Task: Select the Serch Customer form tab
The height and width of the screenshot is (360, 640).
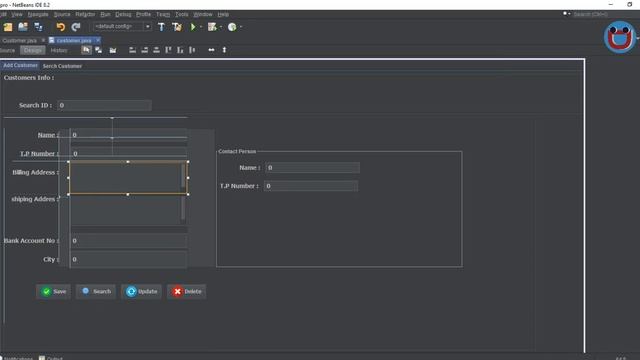Action: click(62, 66)
